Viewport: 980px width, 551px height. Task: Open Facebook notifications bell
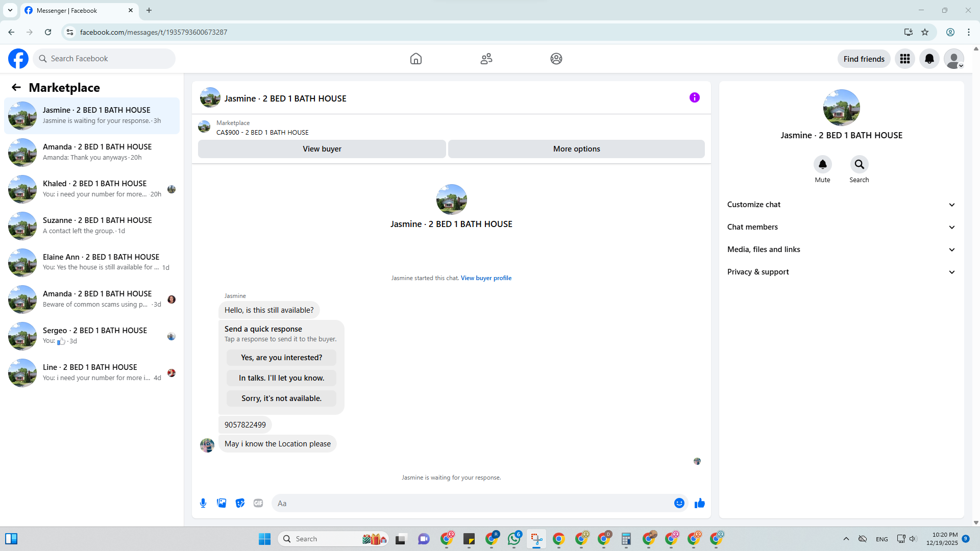click(x=929, y=59)
